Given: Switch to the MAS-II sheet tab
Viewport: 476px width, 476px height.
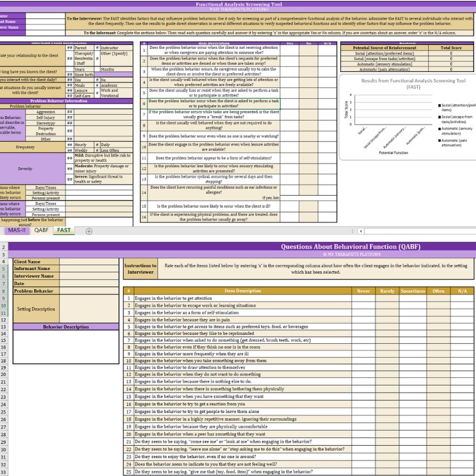Looking at the screenshot, I should tap(17, 230).
